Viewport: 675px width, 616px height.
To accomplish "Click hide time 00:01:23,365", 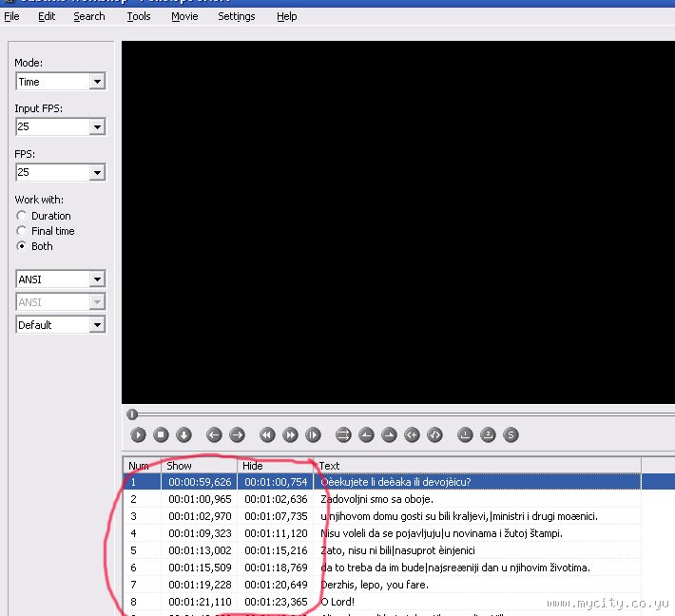I will click(276, 602).
